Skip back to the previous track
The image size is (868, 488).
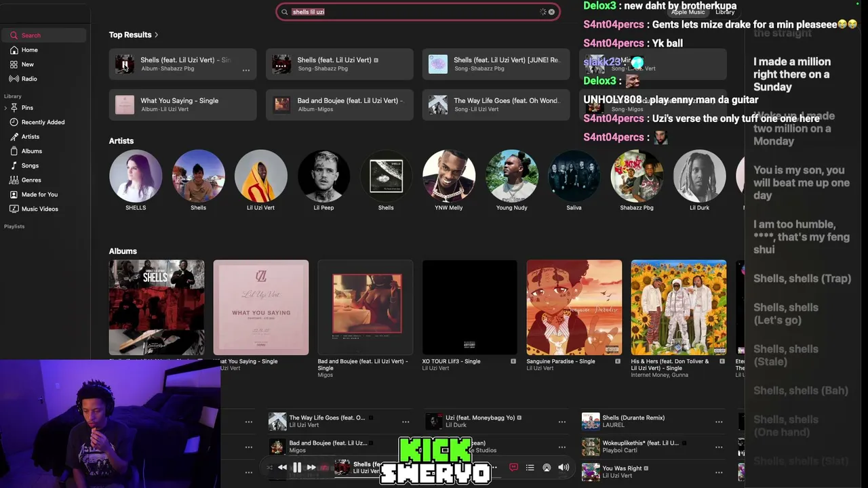click(x=282, y=467)
